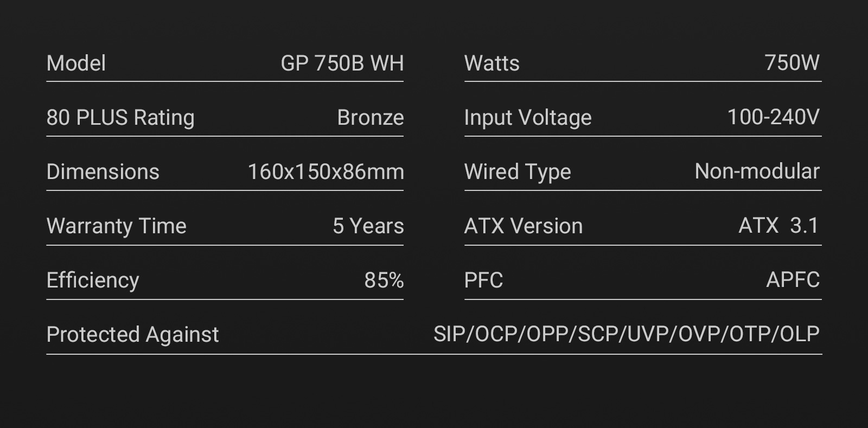Click the 80 PLUS Rating label
The height and width of the screenshot is (428, 868).
click(120, 118)
